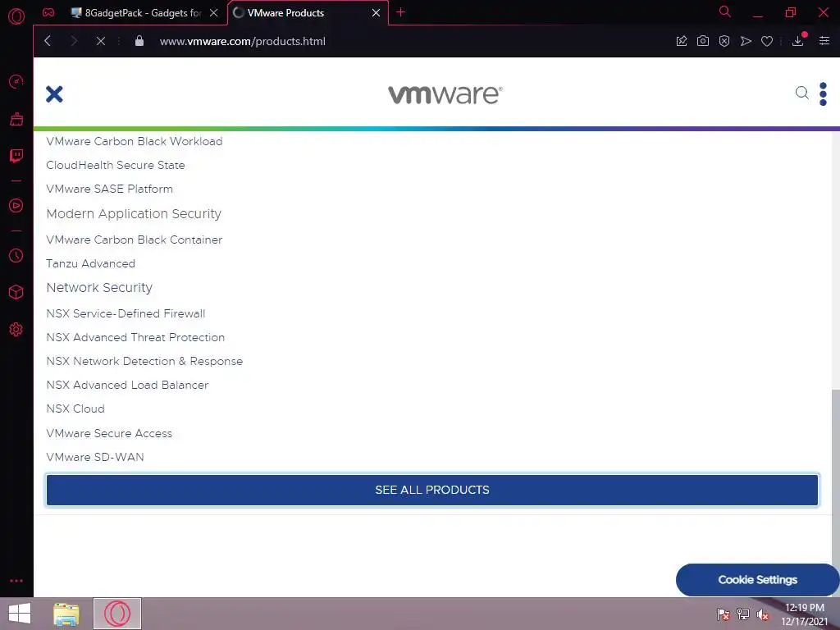Open VMware SASE Platform link

point(109,189)
